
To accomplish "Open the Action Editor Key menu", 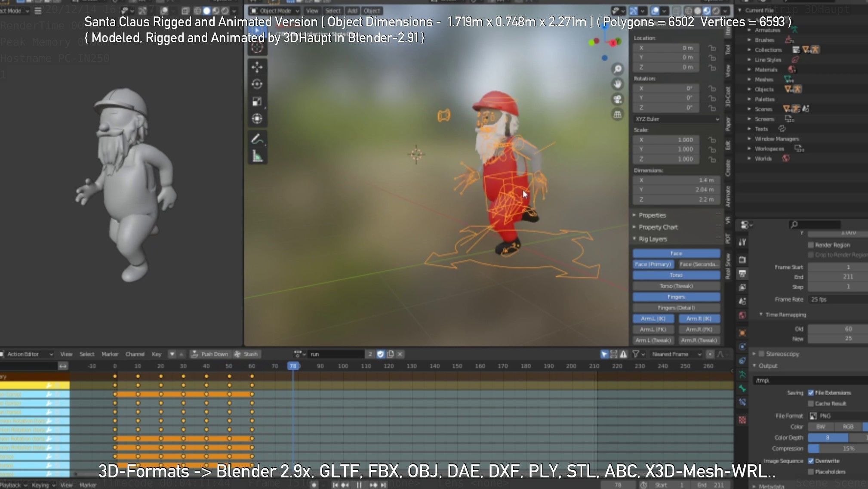I will [156, 354].
